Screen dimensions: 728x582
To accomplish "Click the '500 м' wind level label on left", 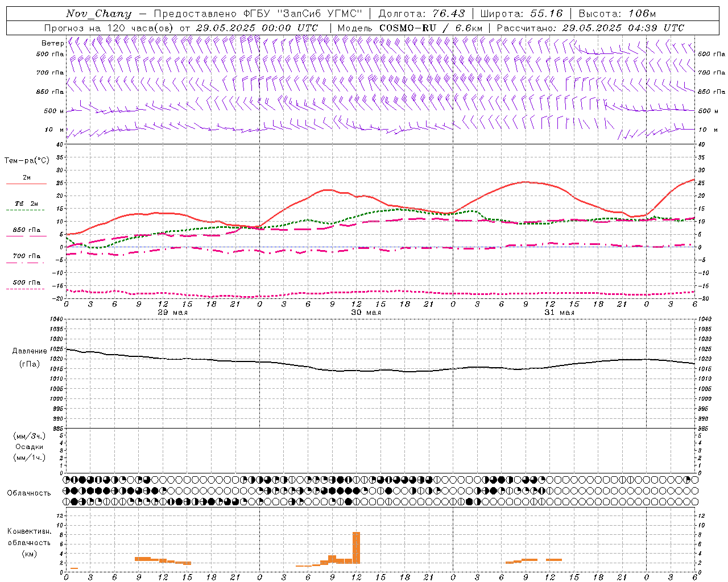I will [x=54, y=111].
